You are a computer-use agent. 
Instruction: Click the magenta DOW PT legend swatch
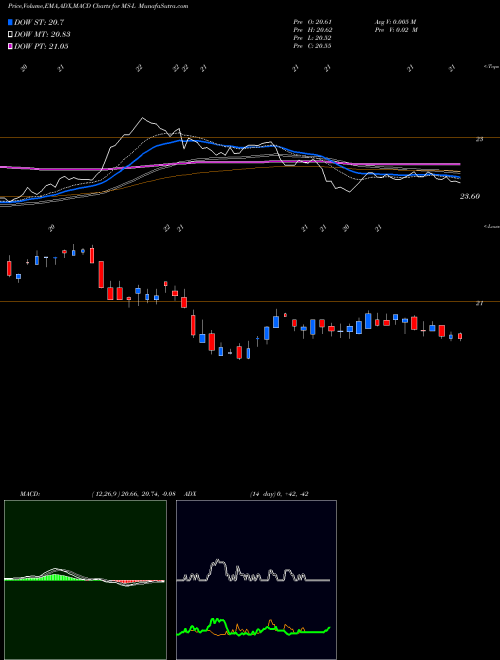point(10,46)
